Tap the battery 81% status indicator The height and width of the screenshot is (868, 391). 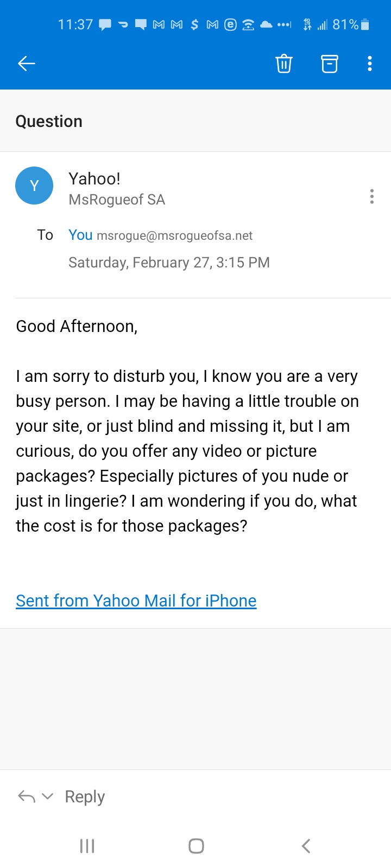(351, 24)
